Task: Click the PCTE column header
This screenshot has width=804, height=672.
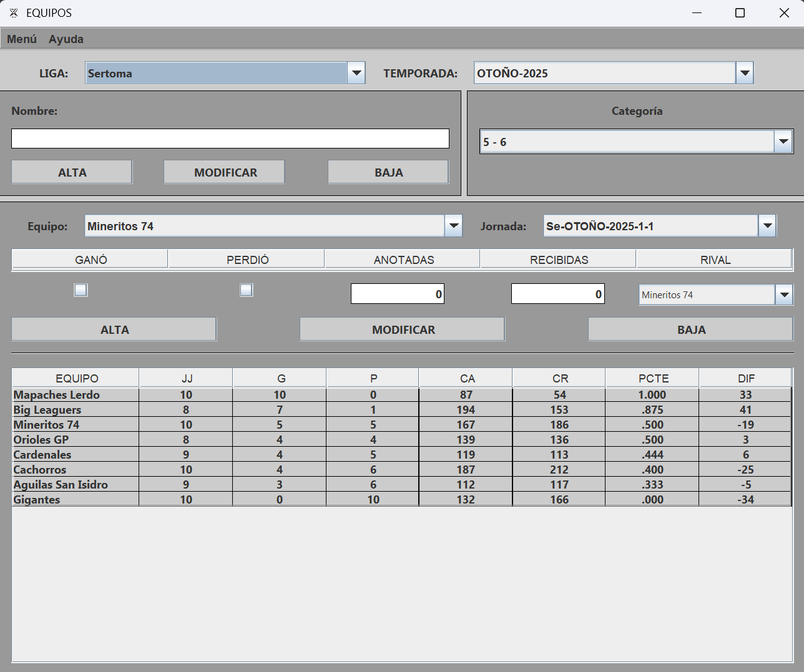Action: click(653, 378)
